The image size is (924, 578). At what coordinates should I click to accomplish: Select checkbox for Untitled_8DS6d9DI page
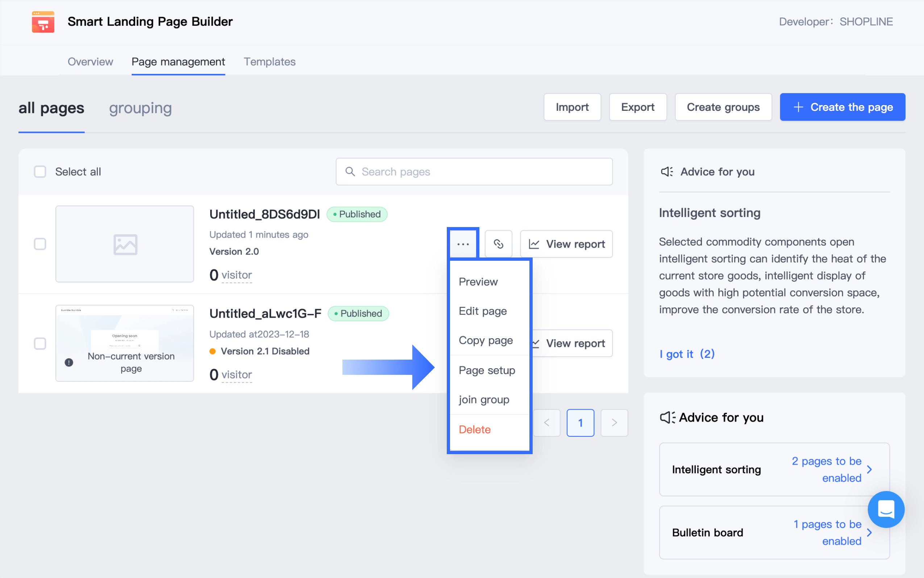pos(40,244)
